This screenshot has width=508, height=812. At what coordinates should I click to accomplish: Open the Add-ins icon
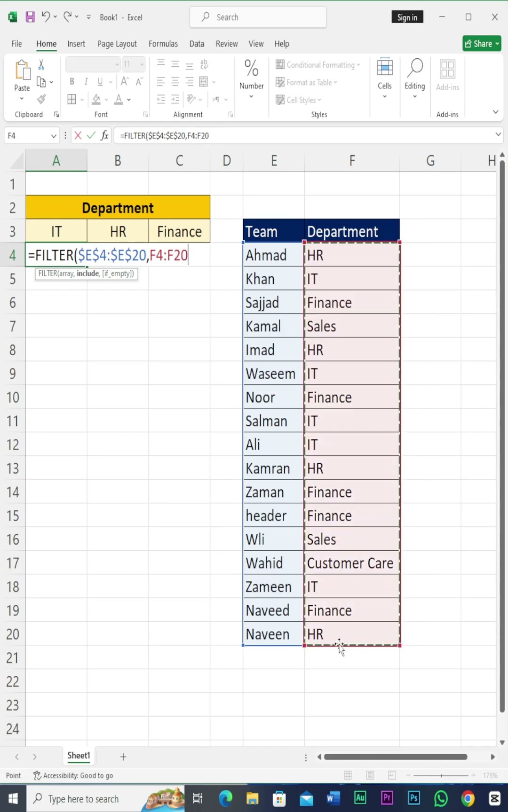click(447, 75)
